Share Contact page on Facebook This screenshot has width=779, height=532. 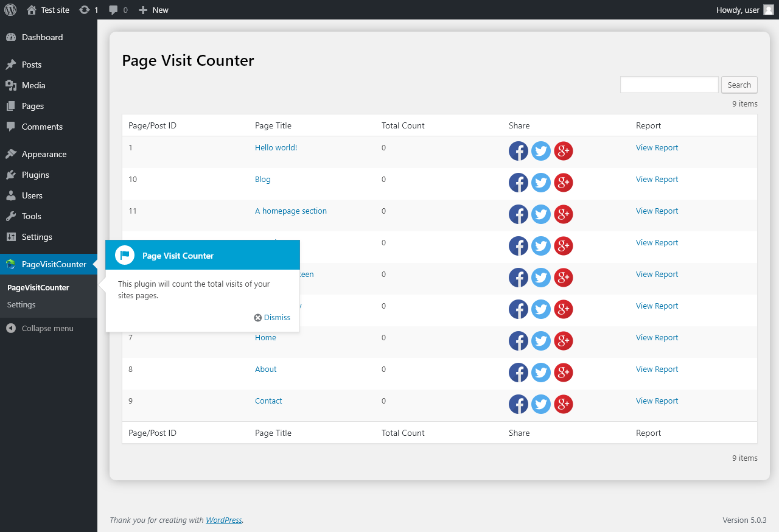tap(519, 404)
